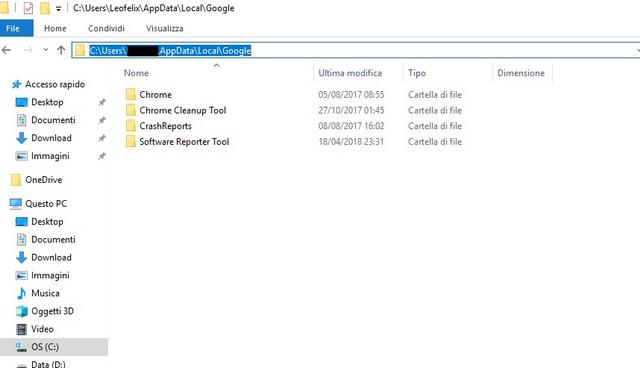This screenshot has width=640, height=368.
Task: Click the Chrome Cleanup Tool name text
Action: tap(183, 111)
